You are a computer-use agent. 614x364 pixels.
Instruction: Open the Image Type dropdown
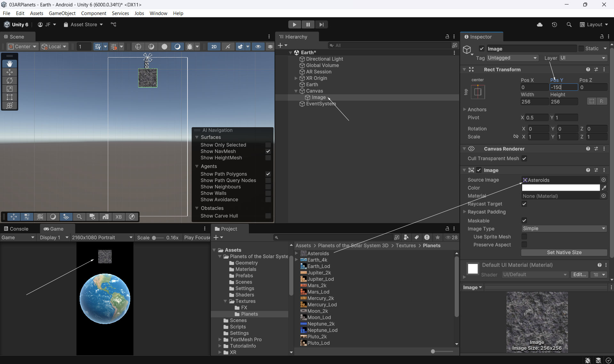564,228
